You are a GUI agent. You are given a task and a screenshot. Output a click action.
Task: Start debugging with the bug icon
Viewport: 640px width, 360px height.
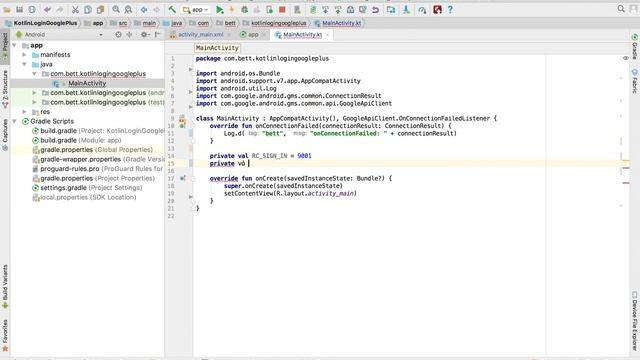tap(244, 9)
